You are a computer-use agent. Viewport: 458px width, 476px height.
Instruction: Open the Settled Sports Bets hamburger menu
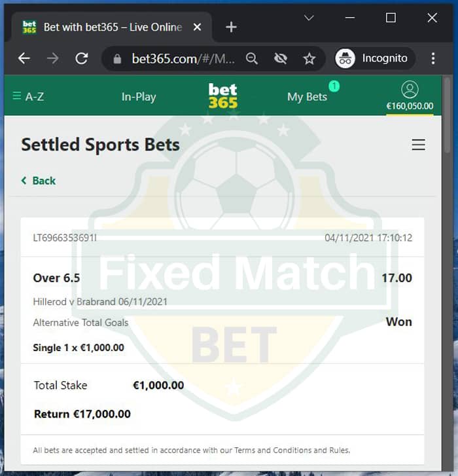[418, 145]
